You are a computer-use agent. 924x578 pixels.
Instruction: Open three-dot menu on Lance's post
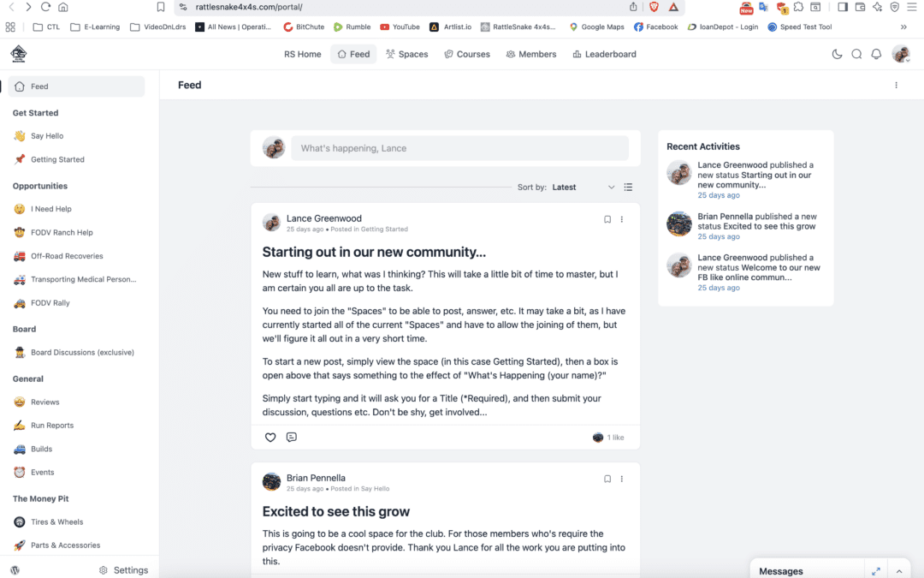tap(622, 219)
